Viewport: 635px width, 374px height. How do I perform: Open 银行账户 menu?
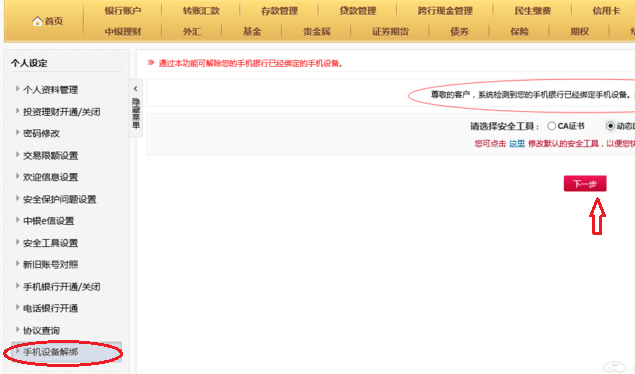click(x=123, y=11)
